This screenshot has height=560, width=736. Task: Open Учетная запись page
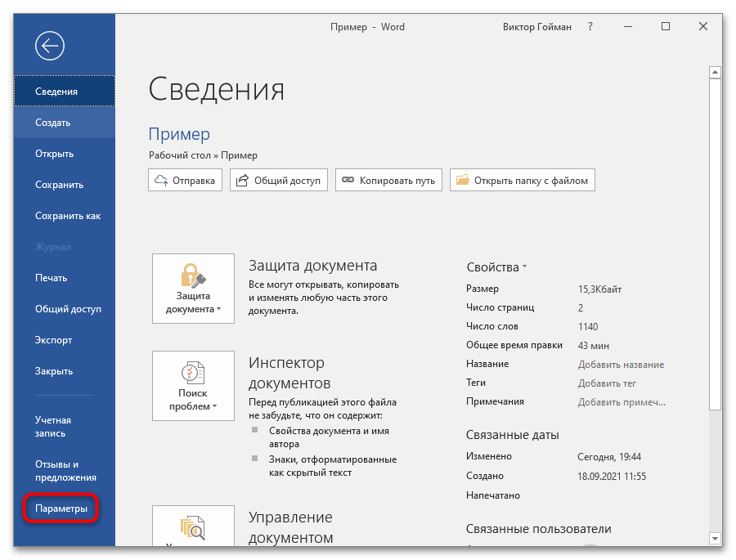pos(52,427)
